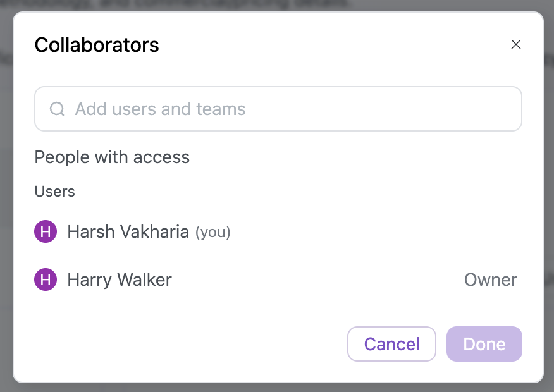Screen dimensions: 554x392
Task: Click the (you) tag beside Harsh Vakharia
Action: pyautogui.click(x=212, y=233)
